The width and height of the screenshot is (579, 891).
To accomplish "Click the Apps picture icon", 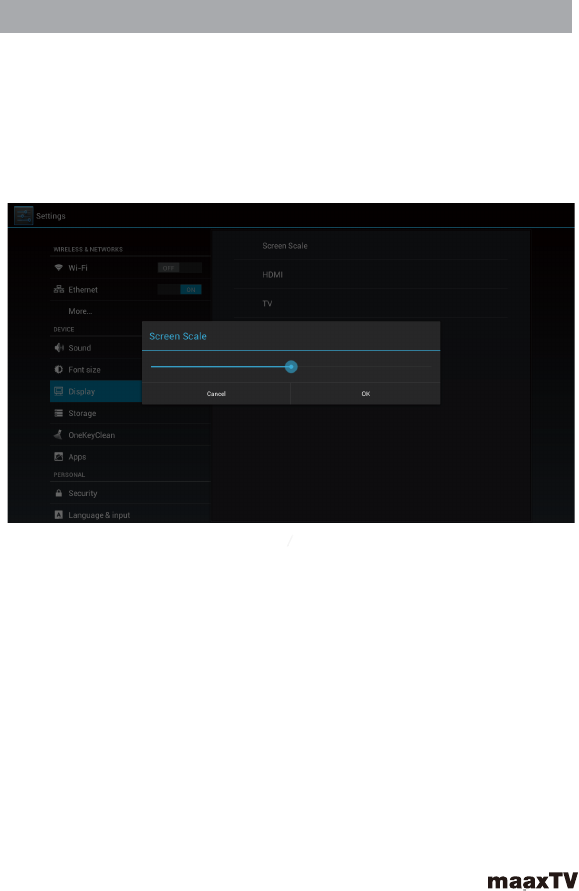I will pyautogui.click(x=59, y=456).
